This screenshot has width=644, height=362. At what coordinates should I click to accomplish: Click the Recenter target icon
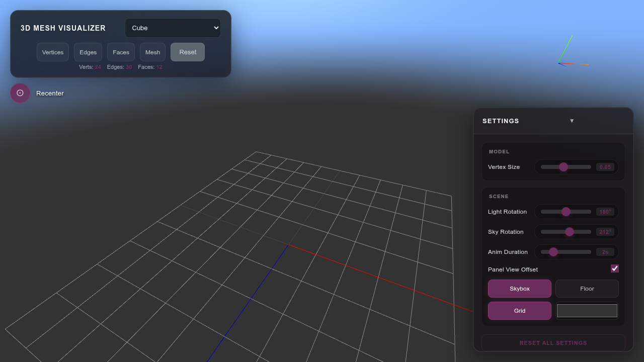(x=20, y=93)
